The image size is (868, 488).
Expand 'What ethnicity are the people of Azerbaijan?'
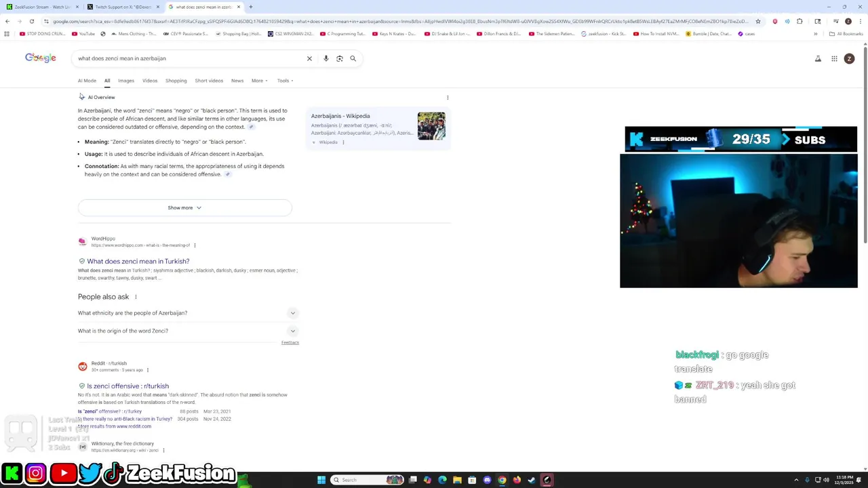pyautogui.click(x=187, y=313)
